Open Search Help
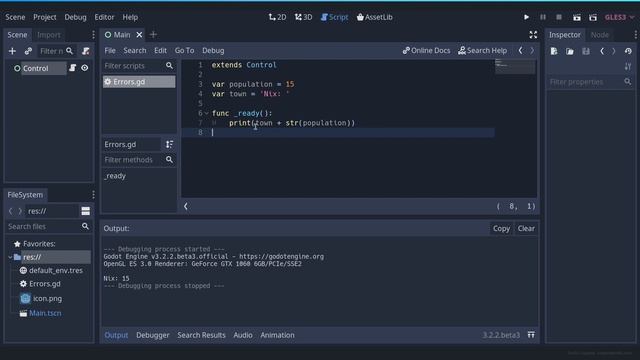The width and height of the screenshot is (640, 360). pos(482,51)
